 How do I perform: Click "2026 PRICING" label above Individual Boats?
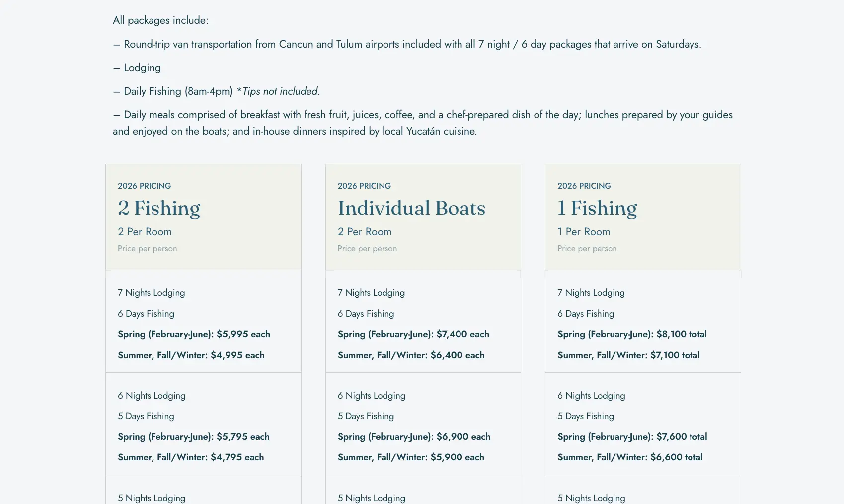pos(364,186)
